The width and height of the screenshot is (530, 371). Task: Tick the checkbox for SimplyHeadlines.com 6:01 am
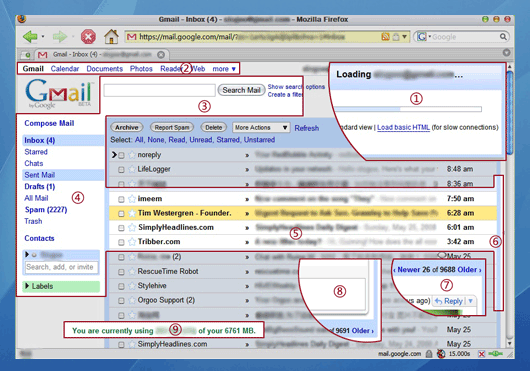121,228
